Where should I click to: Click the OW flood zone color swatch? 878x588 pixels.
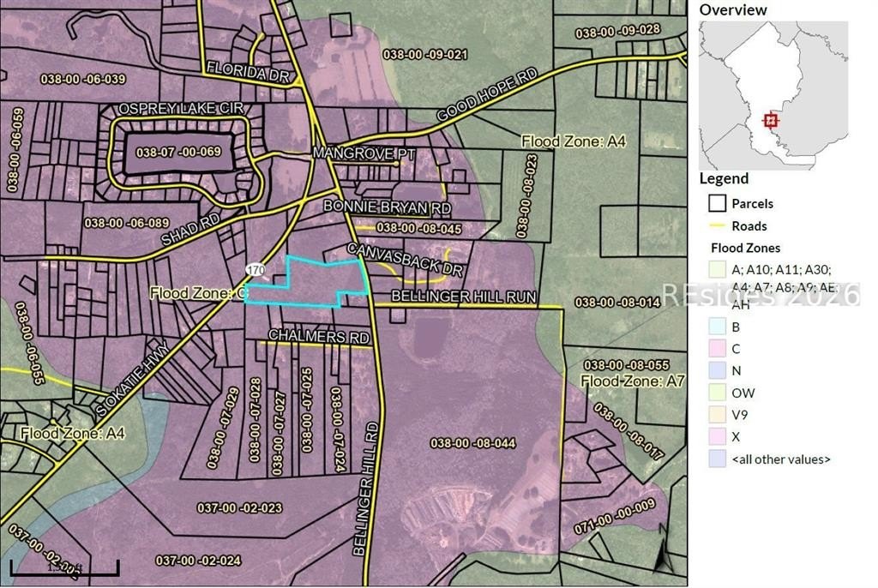click(x=718, y=393)
